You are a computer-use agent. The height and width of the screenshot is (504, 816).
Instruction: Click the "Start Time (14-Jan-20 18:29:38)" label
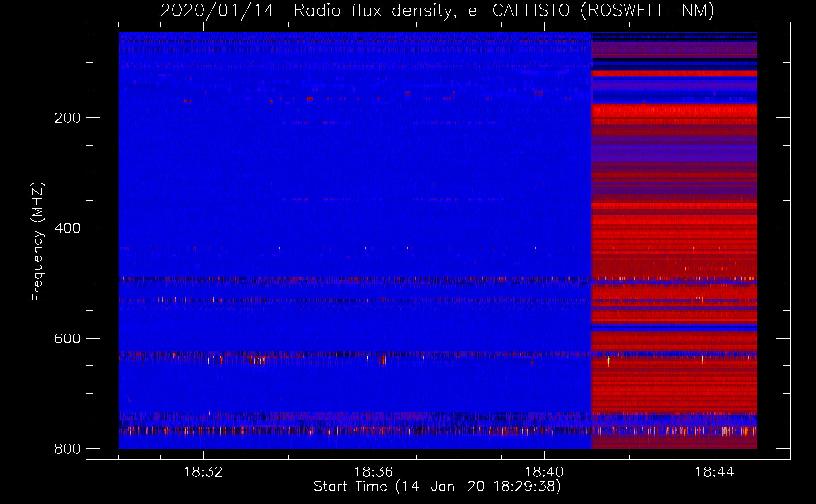[x=437, y=487]
